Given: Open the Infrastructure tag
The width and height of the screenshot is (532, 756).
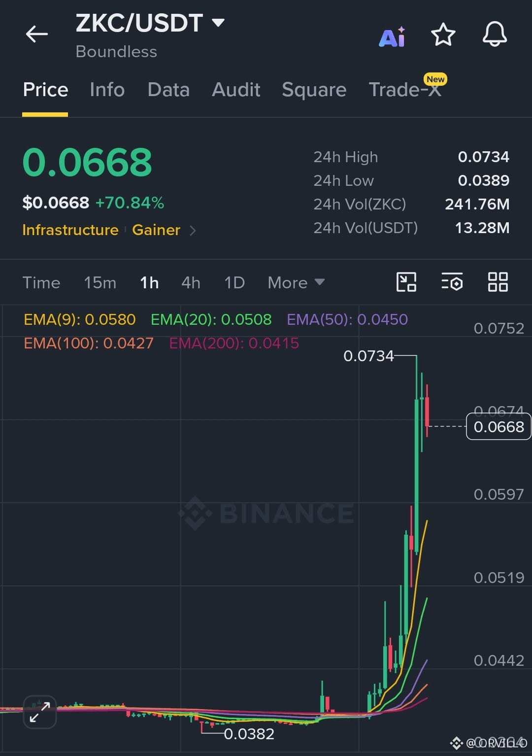Looking at the screenshot, I should [x=70, y=230].
